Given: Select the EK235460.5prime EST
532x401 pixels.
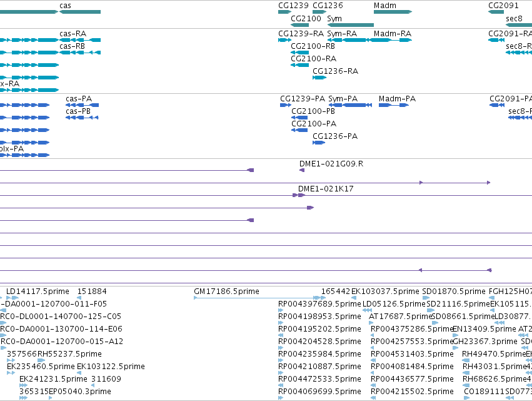Looking at the screenshot, I should pyautogui.click(x=11, y=373).
